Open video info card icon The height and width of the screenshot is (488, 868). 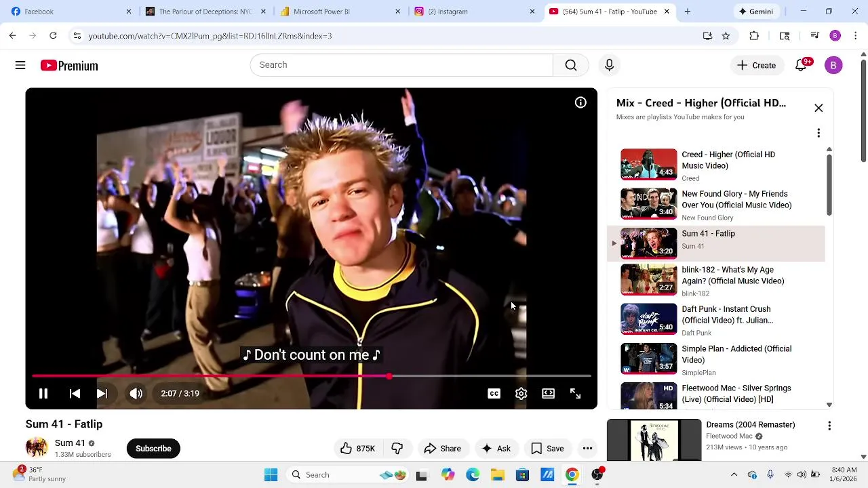pyautogui.click(x=580, y=102)
